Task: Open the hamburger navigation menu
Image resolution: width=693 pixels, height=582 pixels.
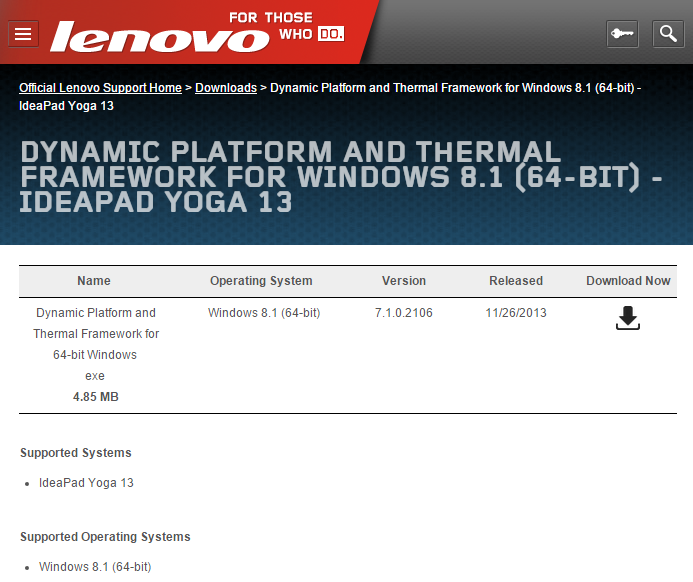Action: 23,34
